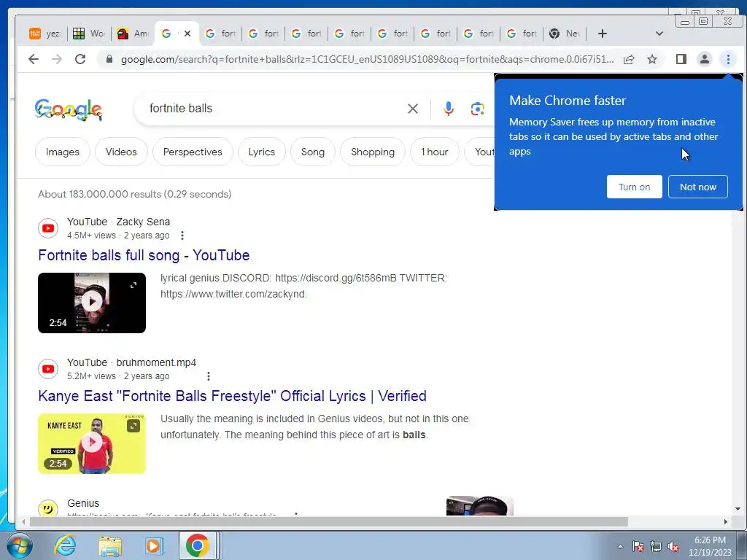Open more options for the Zacky Sena result
747x560 pixels.
182,236
